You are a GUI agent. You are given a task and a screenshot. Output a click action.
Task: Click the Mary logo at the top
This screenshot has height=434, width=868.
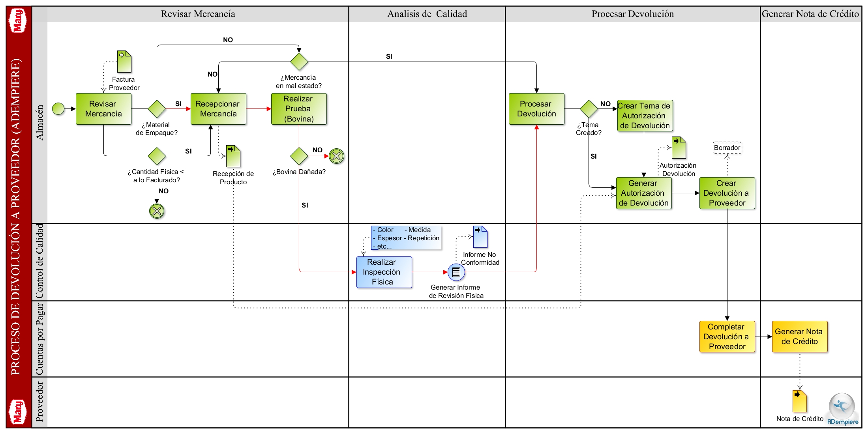click(18, 21)
